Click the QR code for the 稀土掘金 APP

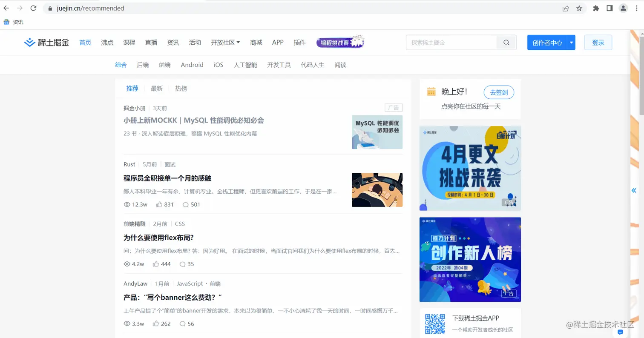435,324
